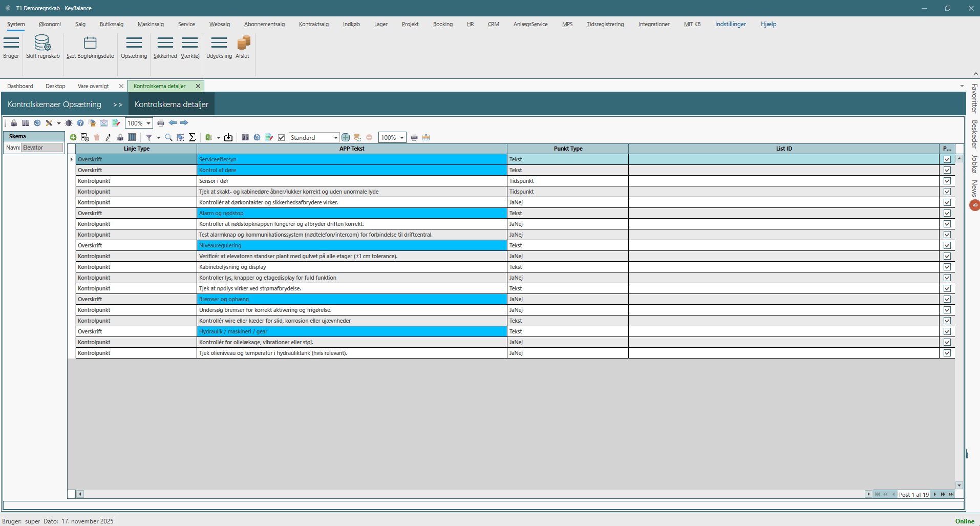Open the upper toolbar 100% zoom dropdown
The height and width of the screenshot is (526, 980).
tap(148, 123)
